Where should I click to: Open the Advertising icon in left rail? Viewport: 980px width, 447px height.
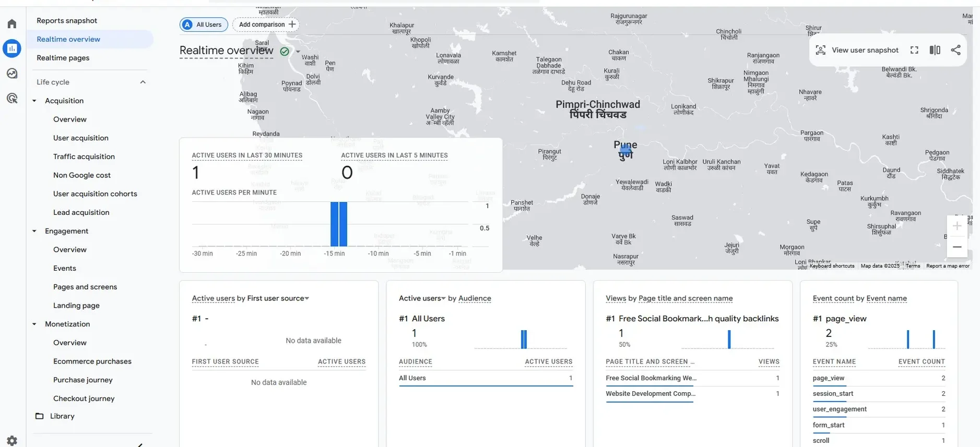(12, 98)
